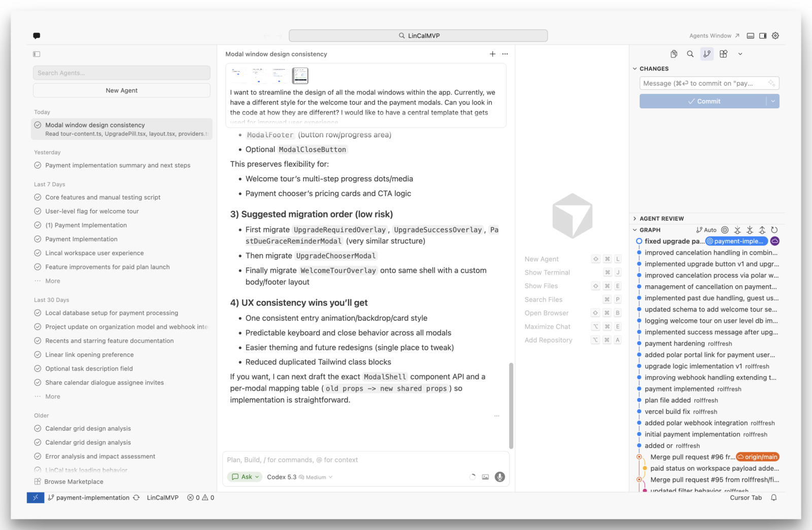Toggle the bottom panel layout button

click(x=750, y=36)
